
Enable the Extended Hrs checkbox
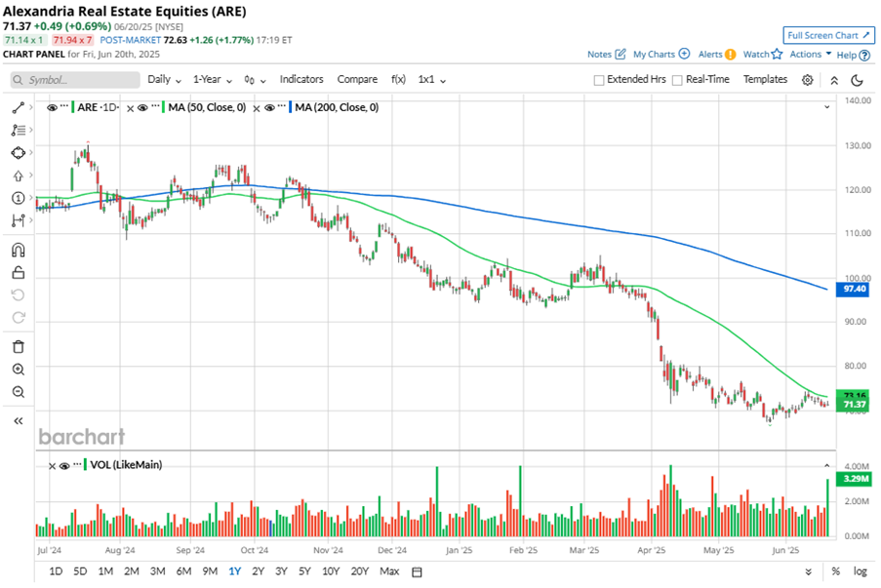[599, 80]
